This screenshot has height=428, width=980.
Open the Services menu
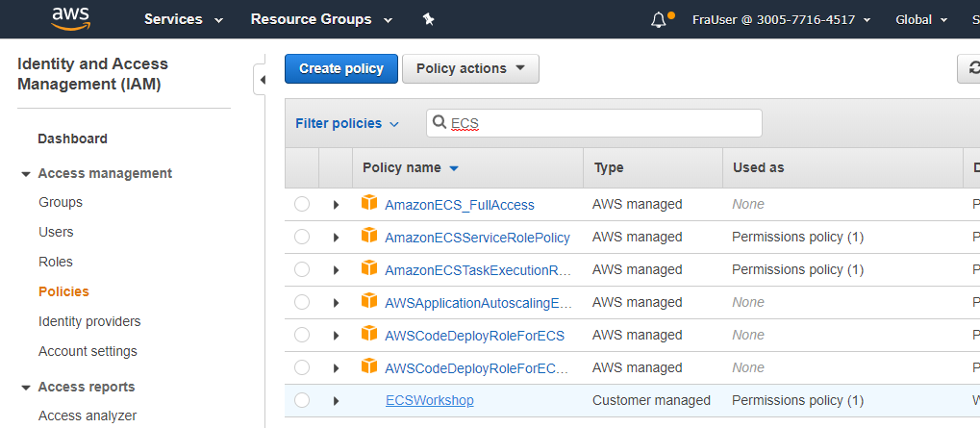pyautogui.click(x=183, y=19)
